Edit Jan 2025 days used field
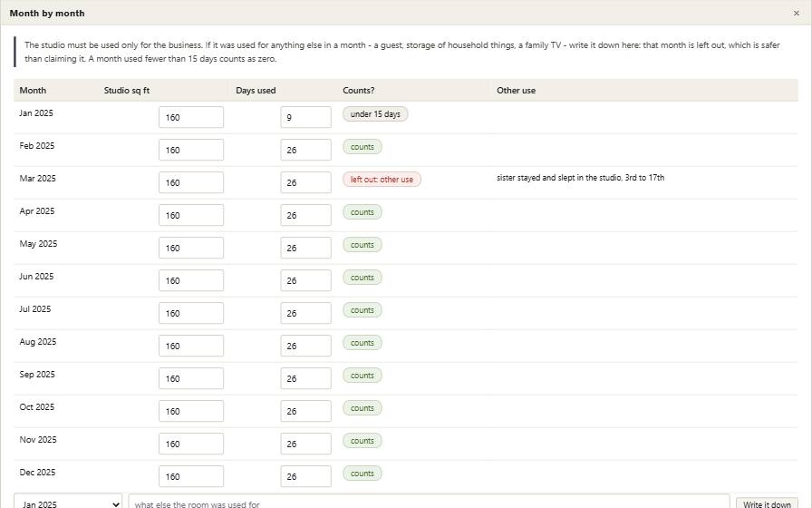 coord(305,117)
